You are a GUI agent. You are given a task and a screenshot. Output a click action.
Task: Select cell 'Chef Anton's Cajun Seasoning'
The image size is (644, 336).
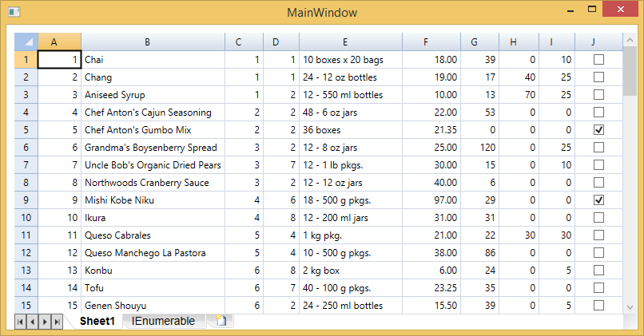pos(153,113)
